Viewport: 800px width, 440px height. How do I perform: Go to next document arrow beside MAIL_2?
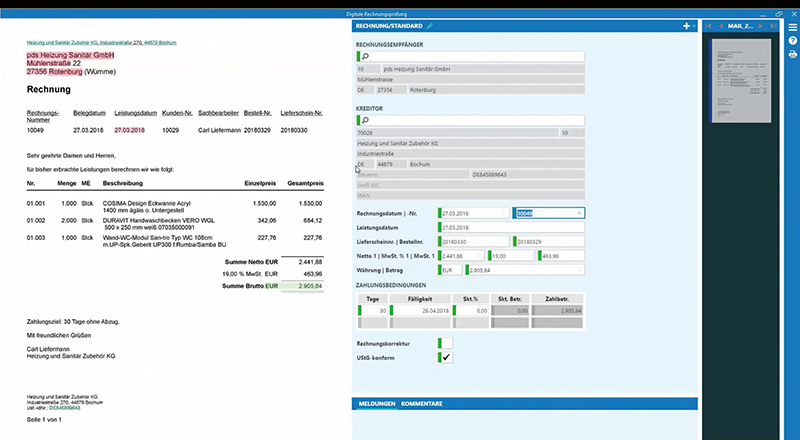point(760,26)
